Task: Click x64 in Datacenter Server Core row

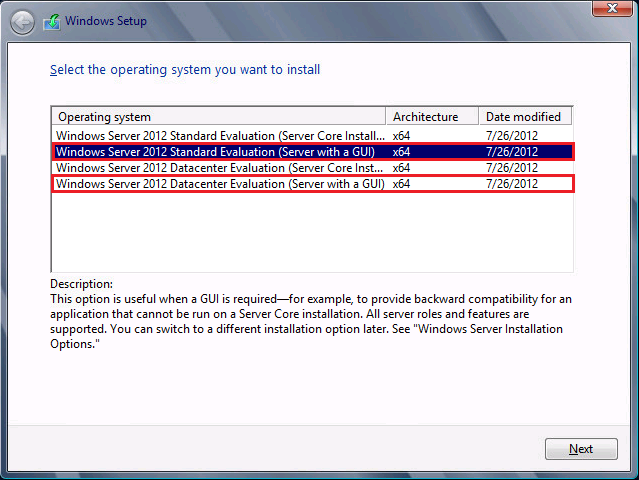Action: (401, 168)
